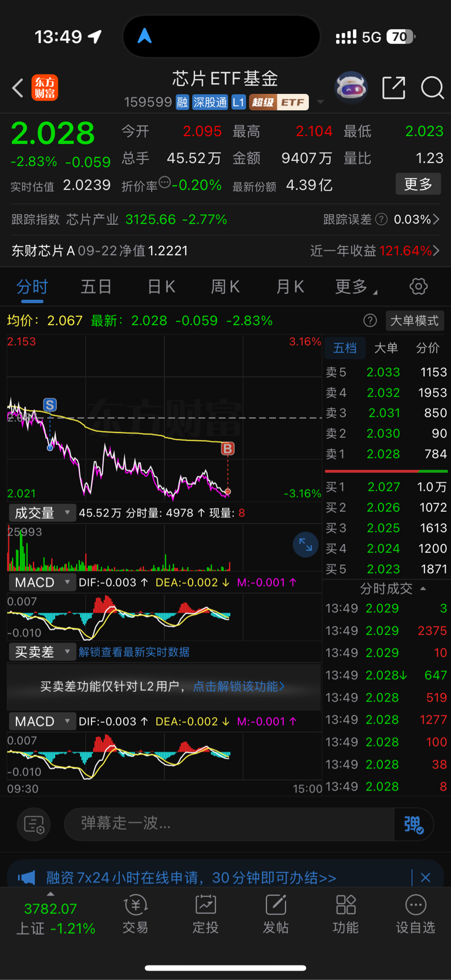This screenshot has width=451, height=980.
Task: Tap the question mark help icon beside 大单模式
Action: 370,320
